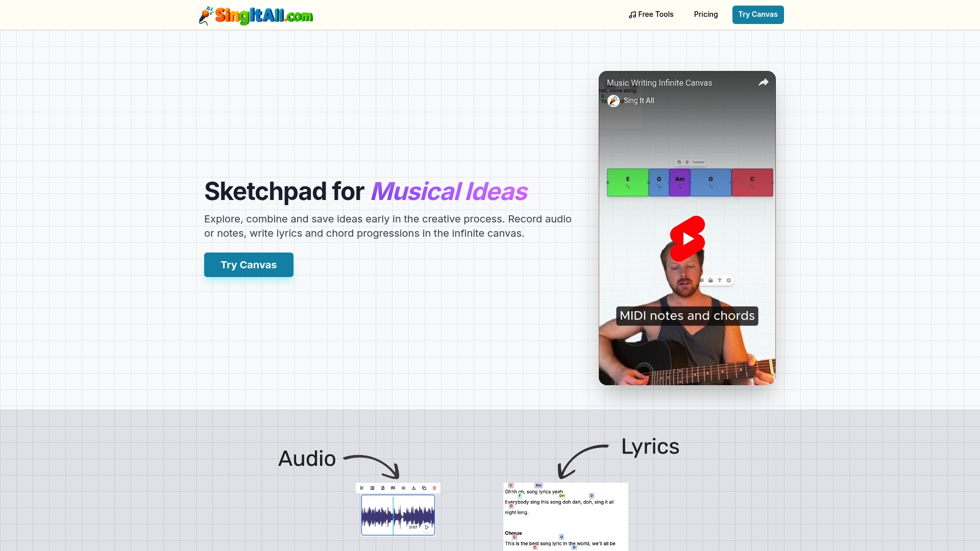Viewport: 980px width, 551px height.
Task: Click Try Canvas in the top navigation
Action: [757, 14]
